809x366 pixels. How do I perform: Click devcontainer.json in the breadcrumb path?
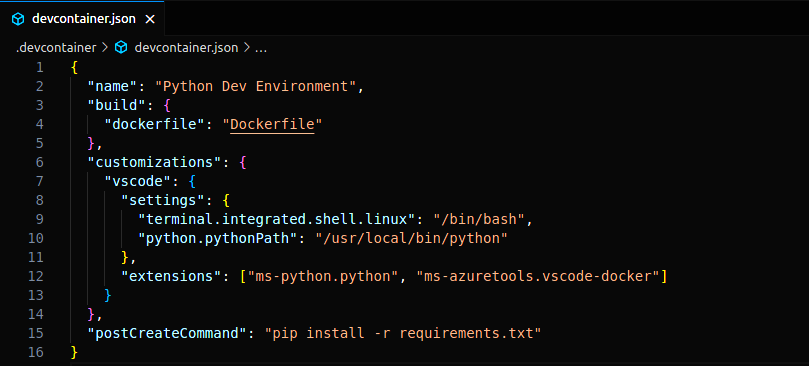(186, 48)
